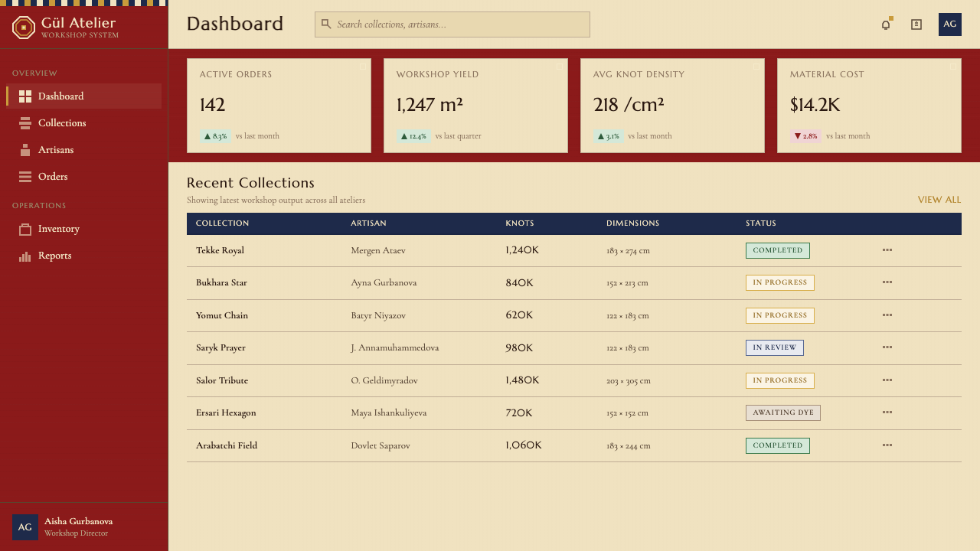Click the Gül Atelier octagon logo

[x=24, y=28]
